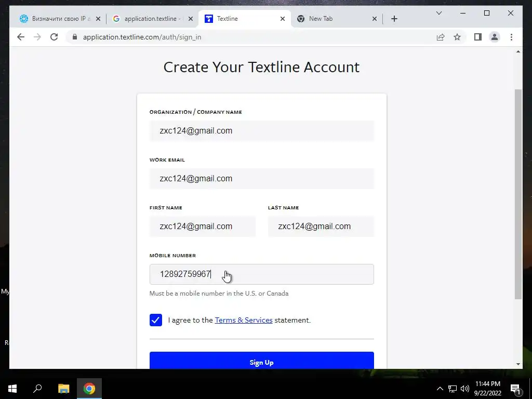The image size is (532, 399).
Task: Open the notification center icon
Action: point(516,389)
